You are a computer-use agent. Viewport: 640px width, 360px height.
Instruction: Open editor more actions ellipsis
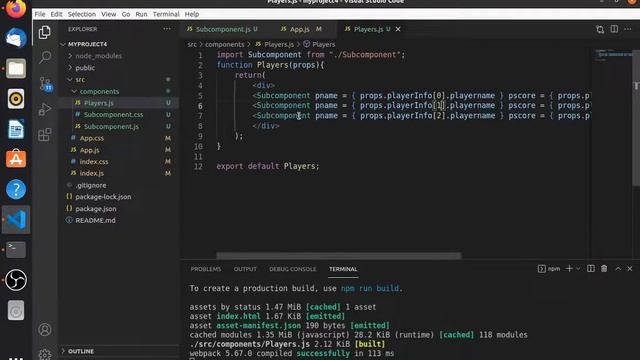(628, 29)
